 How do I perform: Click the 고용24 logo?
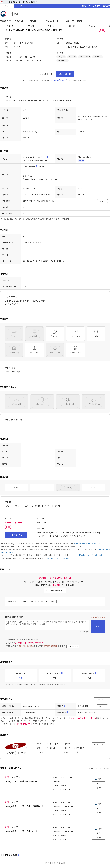tap(9, 14)
